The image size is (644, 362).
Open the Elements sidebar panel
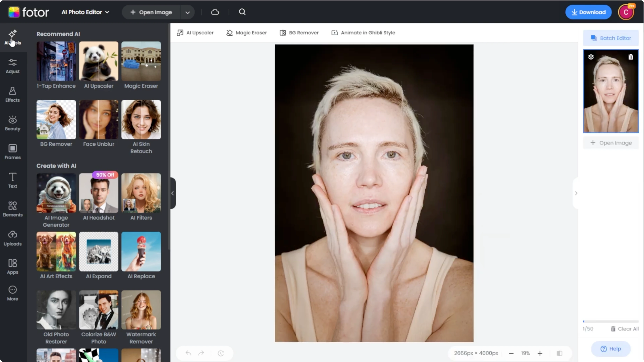[x=12, y=209]
